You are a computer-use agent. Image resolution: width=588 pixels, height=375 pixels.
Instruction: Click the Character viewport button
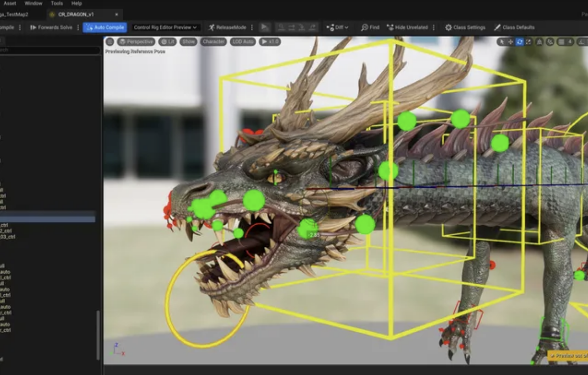[213, 42]
